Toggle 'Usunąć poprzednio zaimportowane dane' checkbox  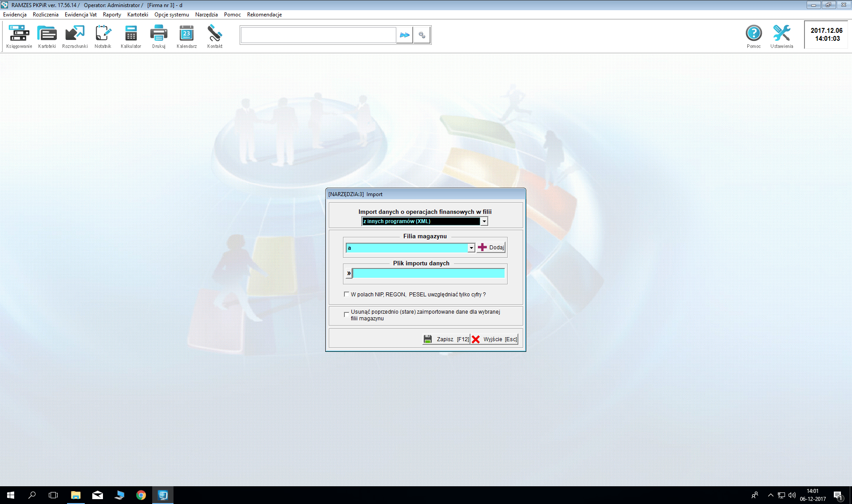click(347, 315)
